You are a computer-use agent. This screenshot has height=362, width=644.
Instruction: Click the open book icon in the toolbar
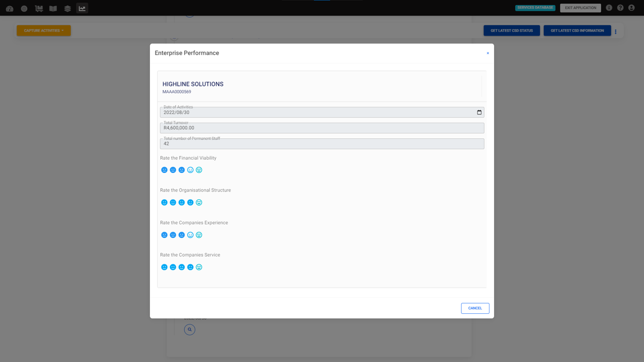(52, 8)
